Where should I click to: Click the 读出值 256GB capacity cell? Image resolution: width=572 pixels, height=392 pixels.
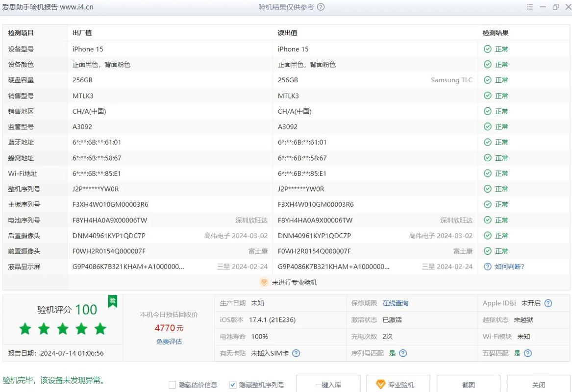pyautogui.click(x=288, y=80)
